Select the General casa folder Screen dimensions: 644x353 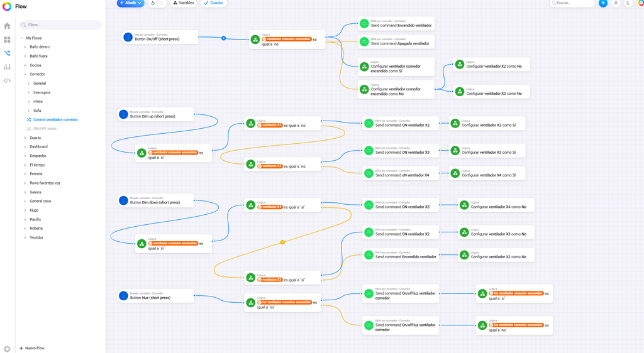click(40, 201)
